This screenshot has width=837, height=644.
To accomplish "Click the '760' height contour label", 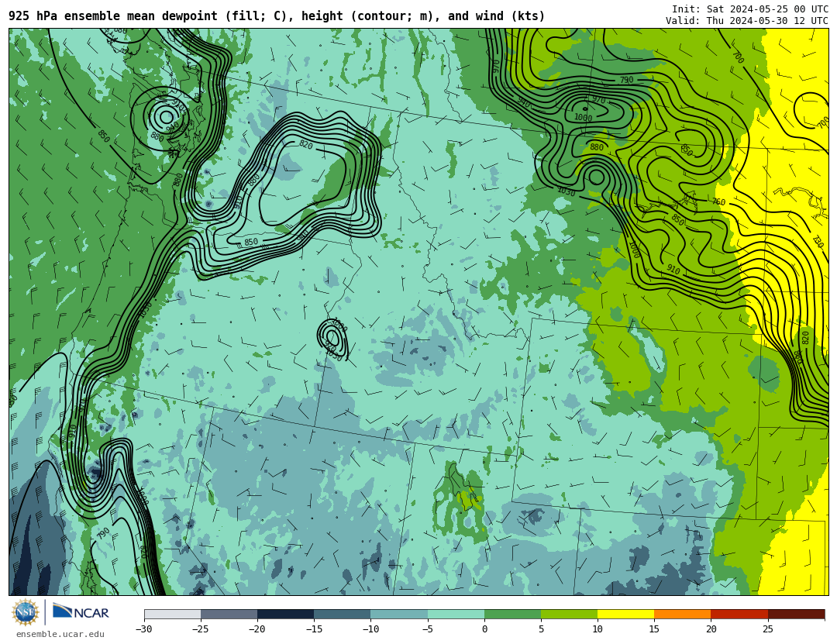I will pyautogui.click(x=718, y=201).
